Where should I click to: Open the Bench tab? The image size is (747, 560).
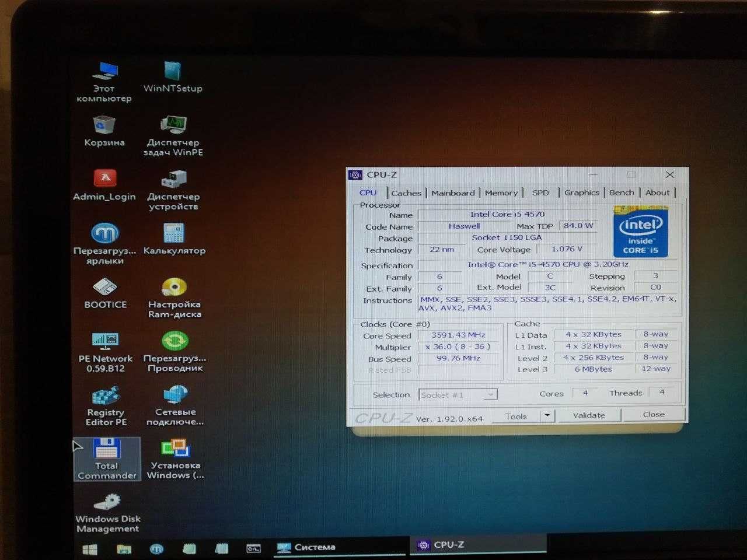coord(622,192)
